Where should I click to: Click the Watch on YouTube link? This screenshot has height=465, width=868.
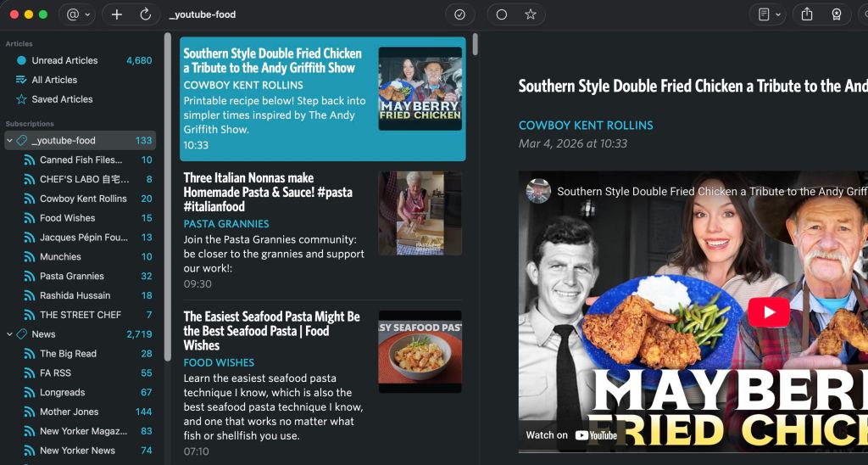coord(571,435)
